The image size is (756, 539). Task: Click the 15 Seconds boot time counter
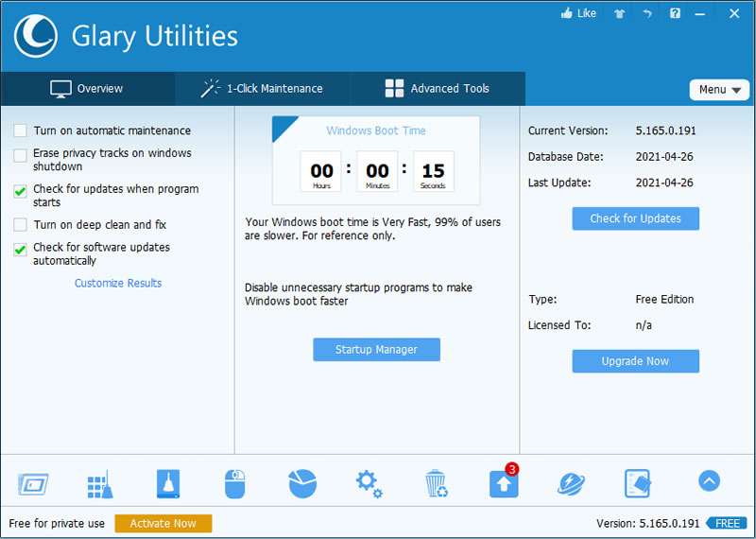pos(433,171)
